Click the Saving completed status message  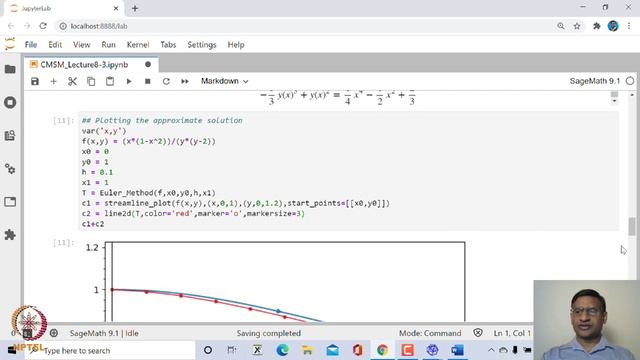coord(269,333)
